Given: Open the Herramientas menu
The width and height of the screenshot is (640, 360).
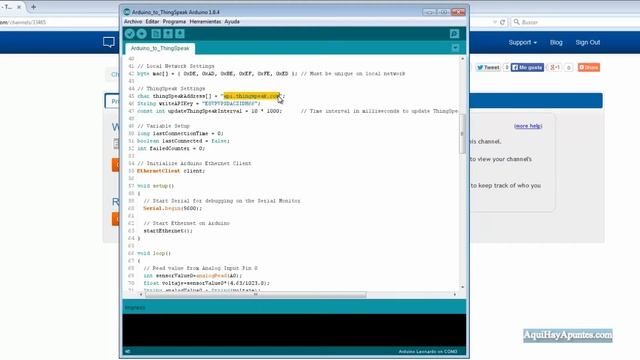Looking at the screenshot, I should pos(205,22).
